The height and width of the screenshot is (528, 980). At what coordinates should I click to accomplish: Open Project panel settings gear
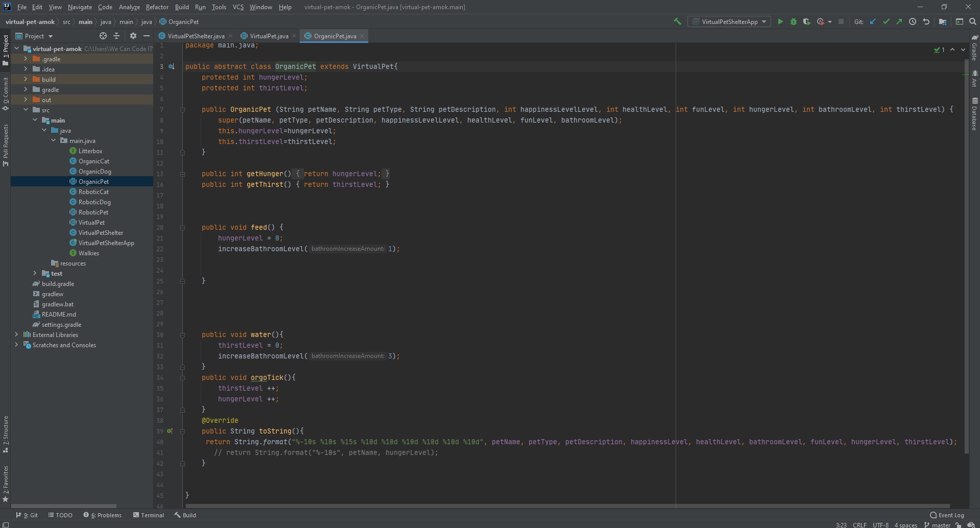(133, 36)
